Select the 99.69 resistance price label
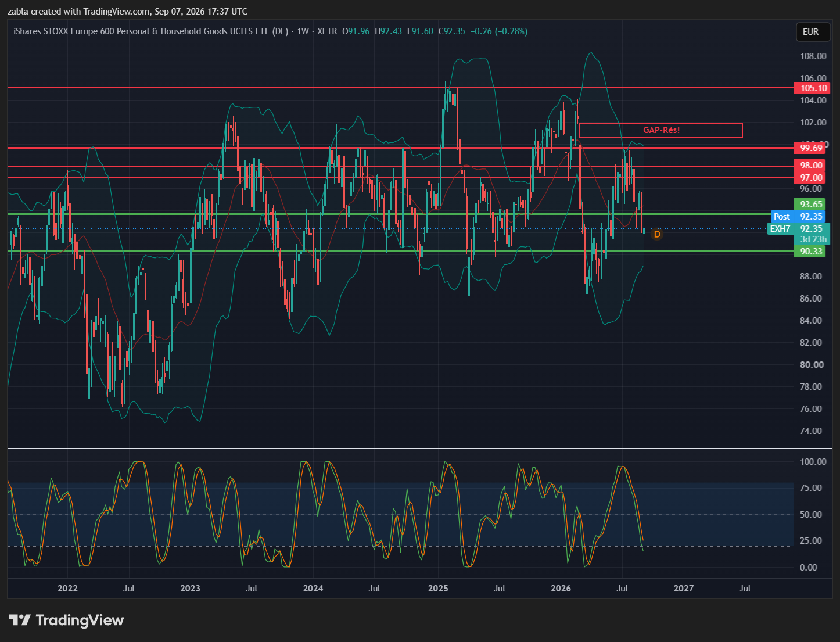 [x=812, y=148]
